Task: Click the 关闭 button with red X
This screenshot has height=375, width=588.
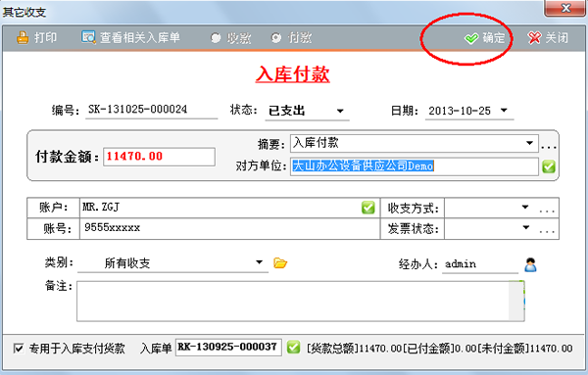Action: tap(548, 38)
